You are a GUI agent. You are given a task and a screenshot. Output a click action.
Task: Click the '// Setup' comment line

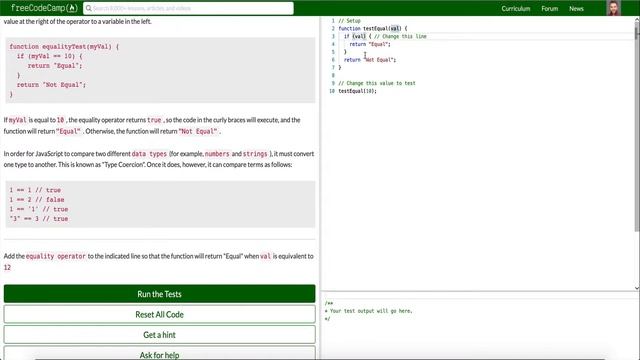click(x=349, y=21)
